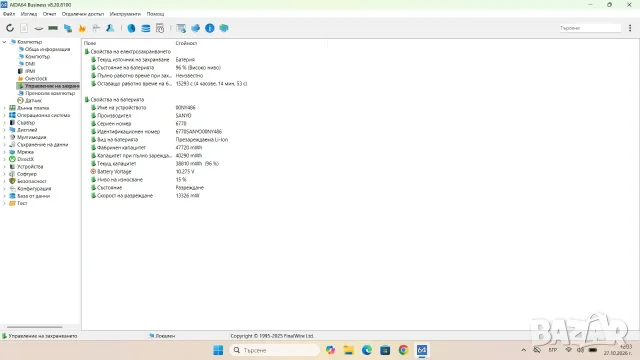The image size is (640, 360).
Task: Open Google Chrome from the taskbar
Action: (x=404, y=350)
